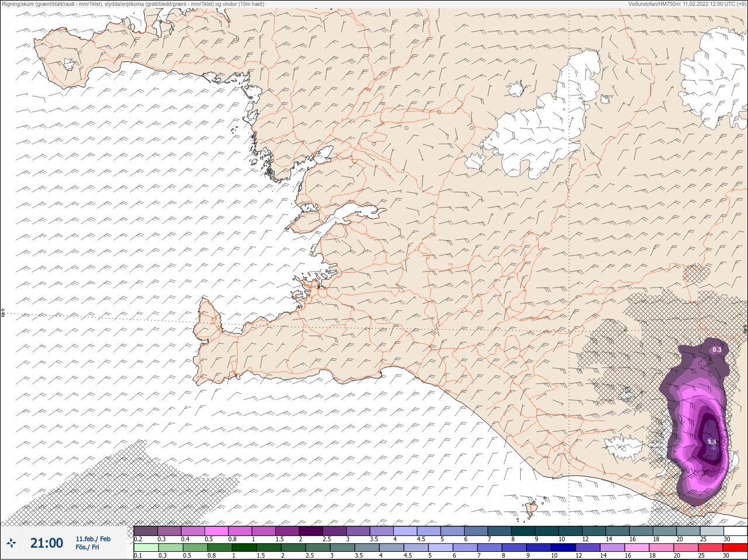Viewport: 748px width, 560px height.
Task: Click the 3.5 precipitation value label on map
Action: point(712,442)
